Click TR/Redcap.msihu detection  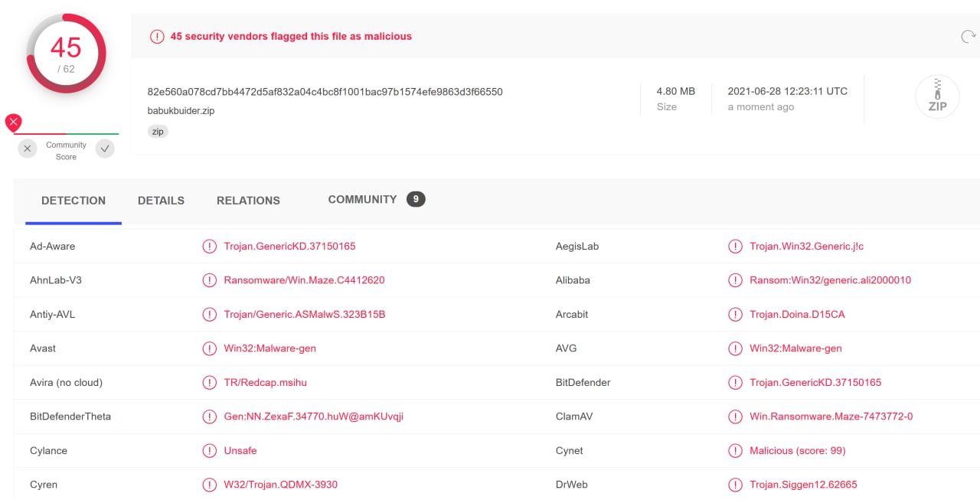pos(265,382)
